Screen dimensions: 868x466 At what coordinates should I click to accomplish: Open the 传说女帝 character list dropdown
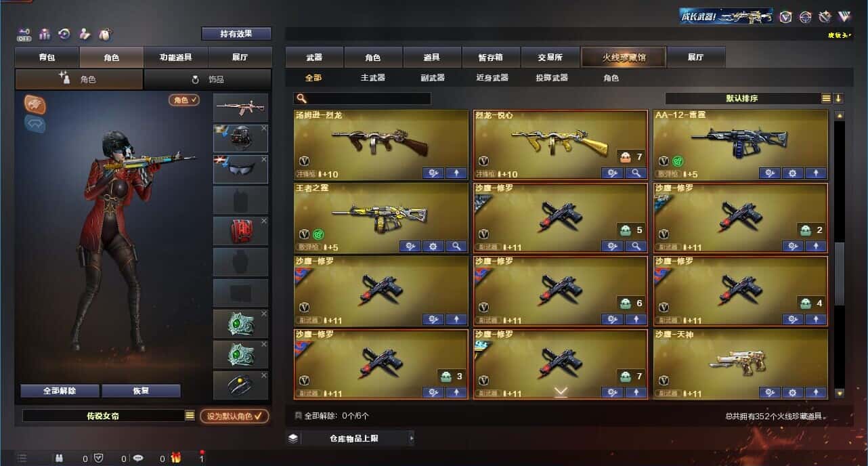[x=190, y=415]
